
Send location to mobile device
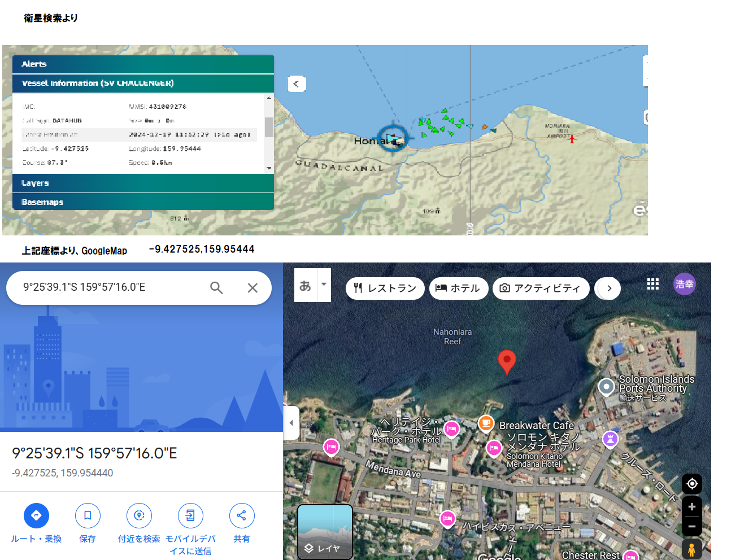coord(190,515)
